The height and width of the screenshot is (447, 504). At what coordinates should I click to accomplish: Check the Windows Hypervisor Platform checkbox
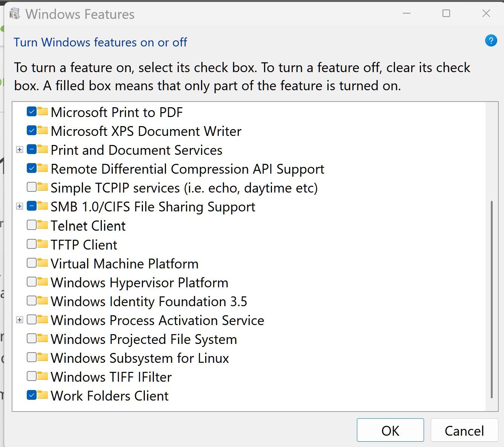click(x=32, y=282)
